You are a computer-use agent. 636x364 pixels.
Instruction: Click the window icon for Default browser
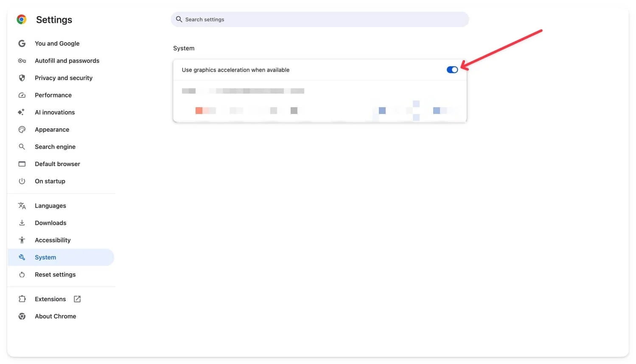click(x=22, y=164)
